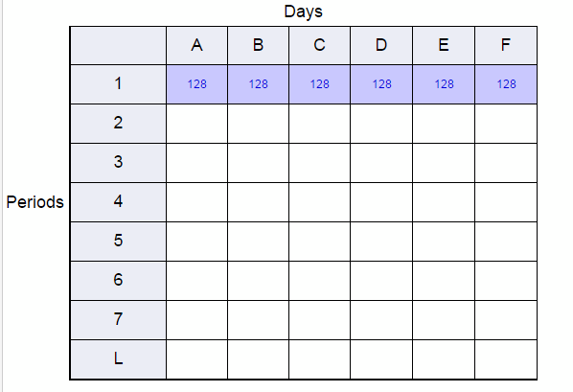Image resolution: width=573 pixels, height=392 pixels.
Task: Click the Period 7 row header
Action: 118,320
